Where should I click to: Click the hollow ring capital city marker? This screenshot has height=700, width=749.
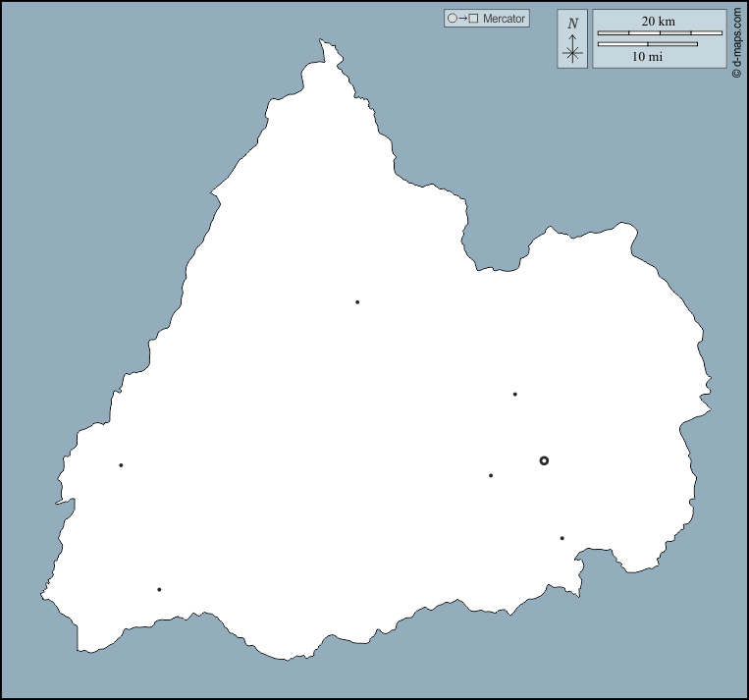(544, 460)
